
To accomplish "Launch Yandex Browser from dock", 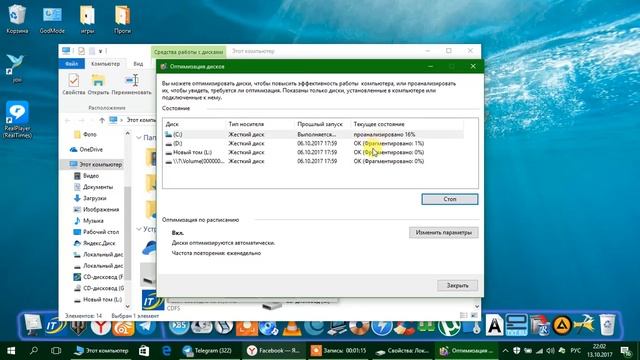I will (x=100, y=327).
